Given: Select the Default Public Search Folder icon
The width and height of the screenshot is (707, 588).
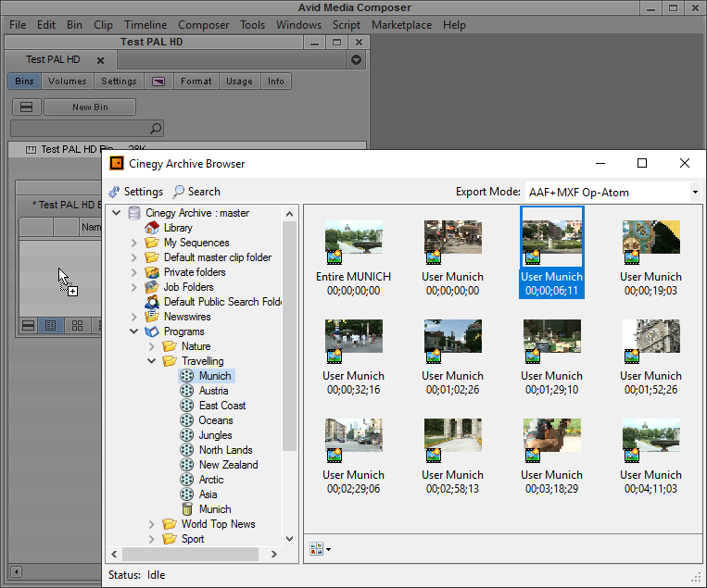Looking at the screenshot, I should coord(152,302).
